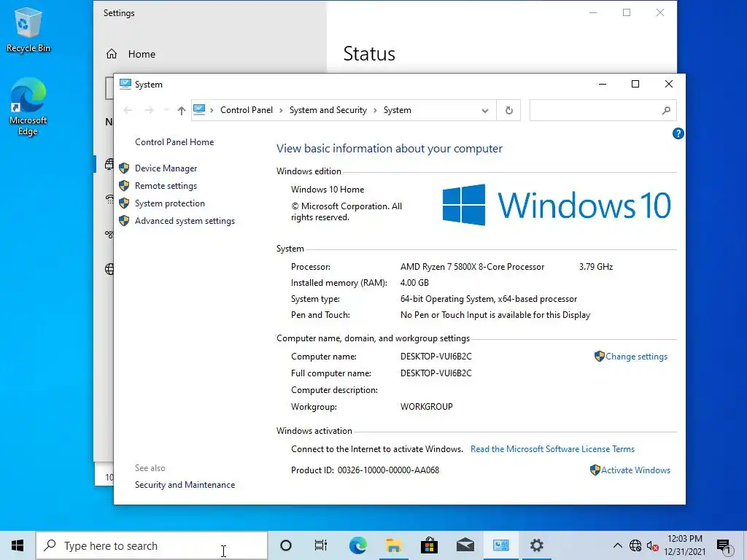
Task: Open Microsoft Store from the taskbar
Action: [x=429, y=545]
